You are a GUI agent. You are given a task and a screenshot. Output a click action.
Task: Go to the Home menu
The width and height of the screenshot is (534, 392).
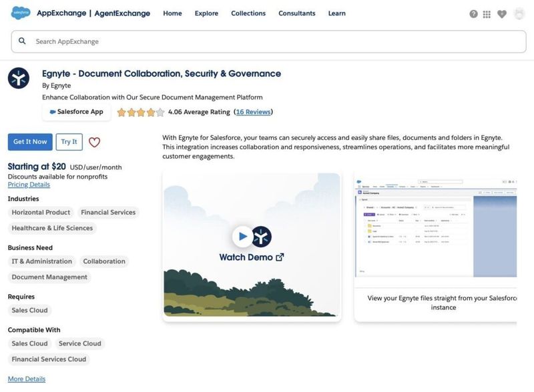click(172, 13)
